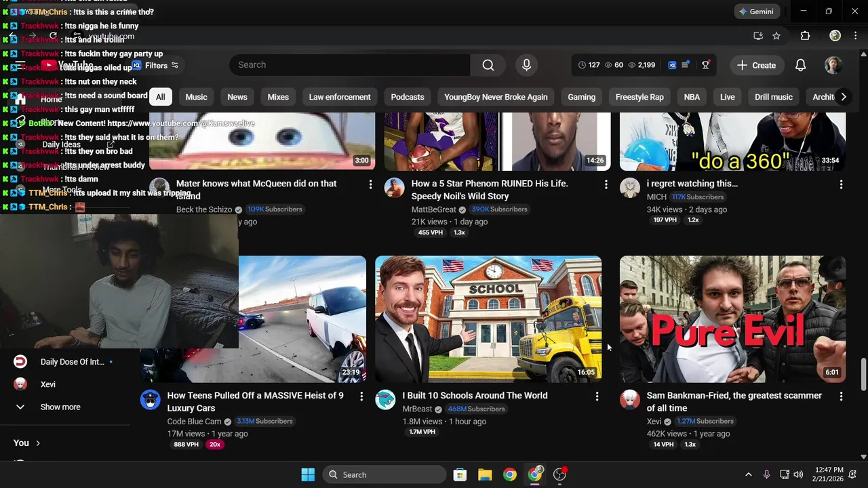
Task: Click the blue vidIQ logo in stats bar
Action: coord(672,65)
